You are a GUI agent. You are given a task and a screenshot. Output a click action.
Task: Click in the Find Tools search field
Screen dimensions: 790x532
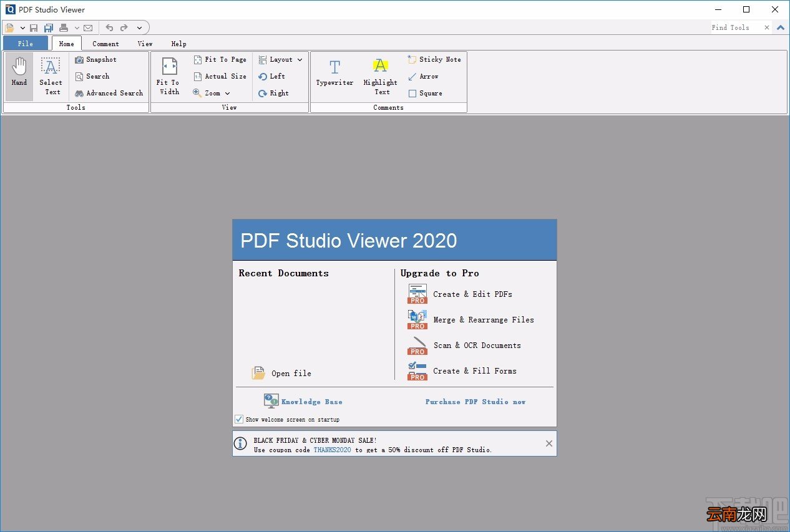736,27
